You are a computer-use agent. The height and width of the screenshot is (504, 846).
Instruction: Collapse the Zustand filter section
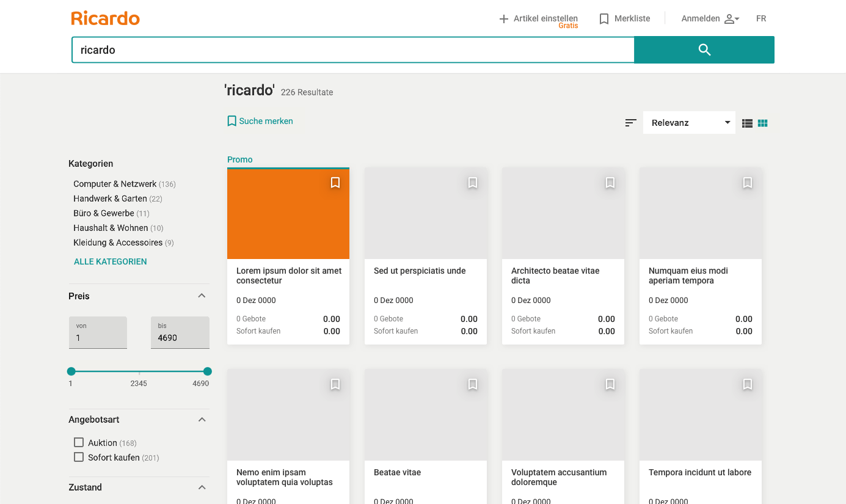pos(202,488)
